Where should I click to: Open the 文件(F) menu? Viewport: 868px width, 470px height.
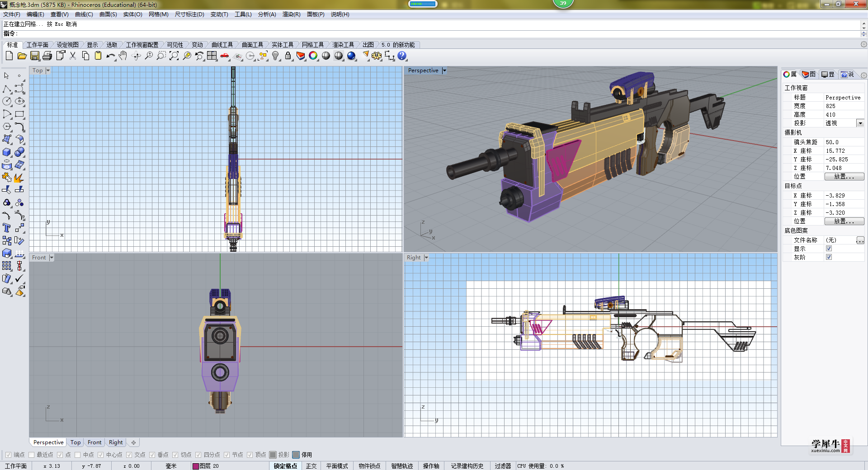12,14
